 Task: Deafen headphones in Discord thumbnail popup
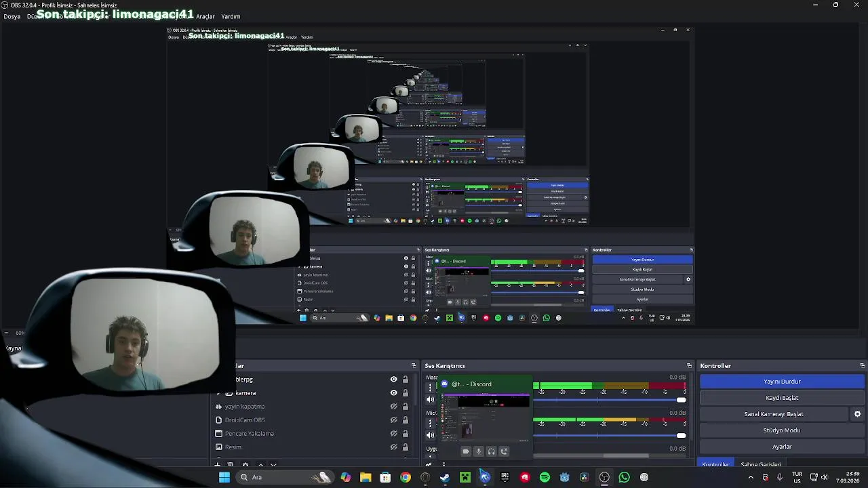click(491, 451)
